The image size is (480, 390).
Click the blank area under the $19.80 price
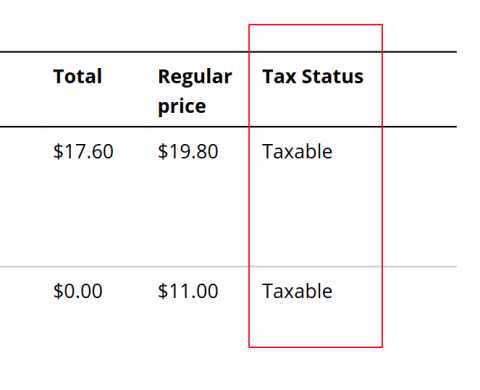(200, 213)
